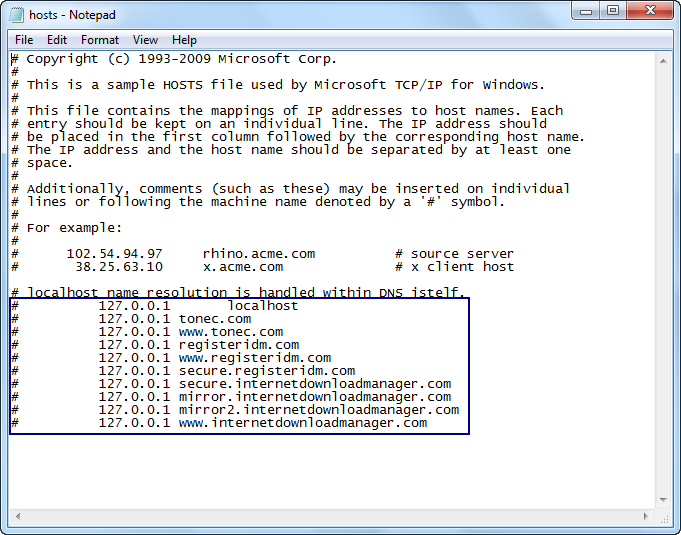Click on the 'localhost' entry text
The width and height of the screenshot is (681, 535).
[263, 306]
